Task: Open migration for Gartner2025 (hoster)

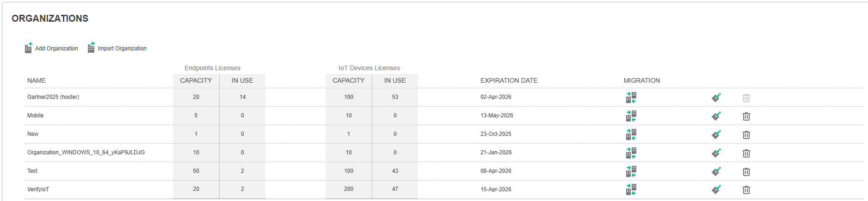Action: point(631,97)
